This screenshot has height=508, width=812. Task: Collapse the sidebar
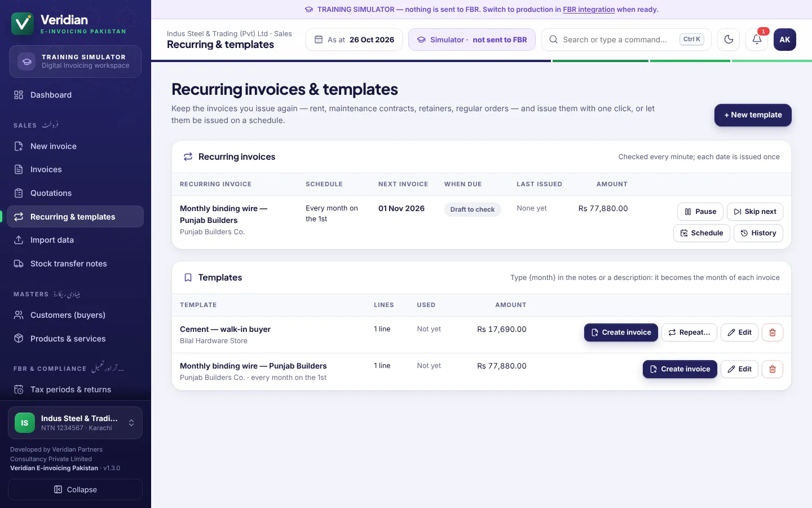pos(75,489)
